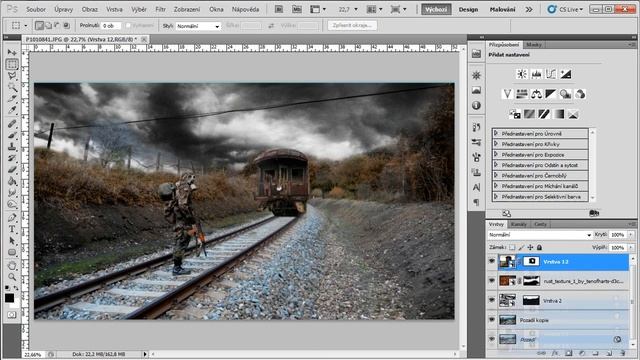
Task: Open the Filtr menu
Action: point(160,9)
